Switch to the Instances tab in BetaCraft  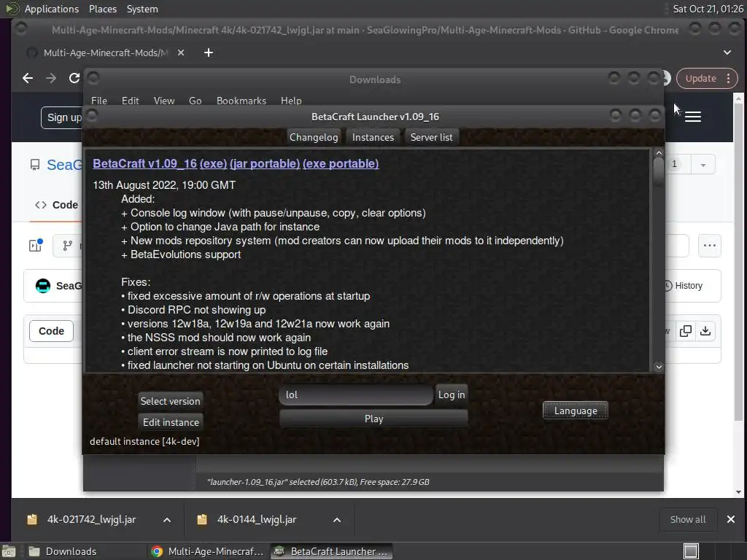coord(373,137)
